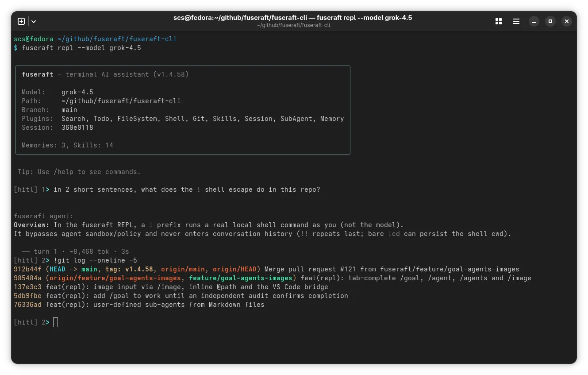Click the Branch value main
588x375 pixels.
[x=69, y=110]
